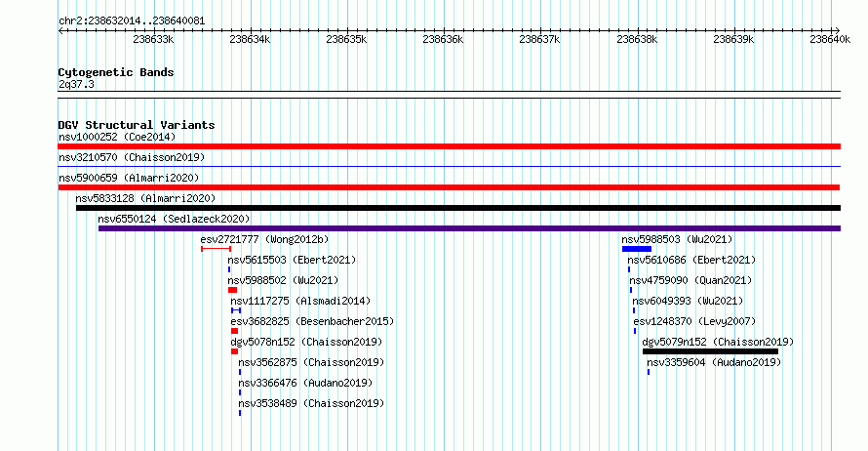Image resolution: width=868 pixels, height=451 pixels.
Task: Select the blue tick under nsv3562875
Action: [240, 372]
